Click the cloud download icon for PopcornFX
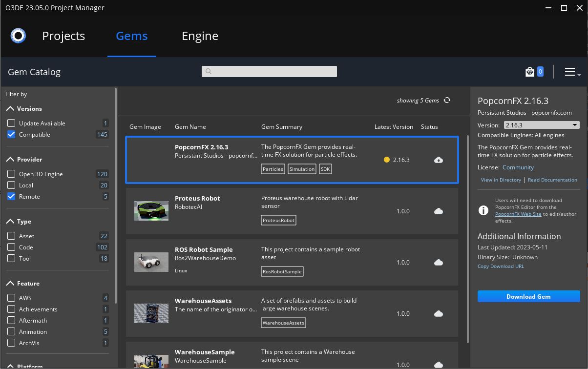 pos(438,160)
